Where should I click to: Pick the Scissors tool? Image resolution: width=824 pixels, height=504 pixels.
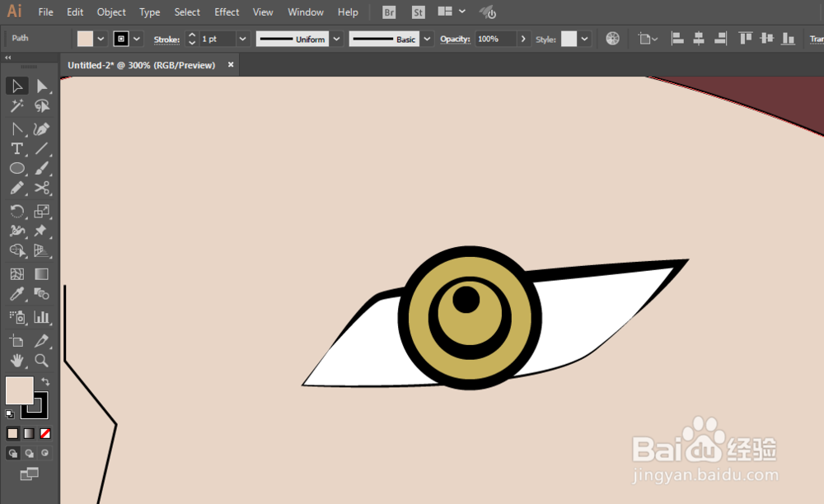[41, 188]
